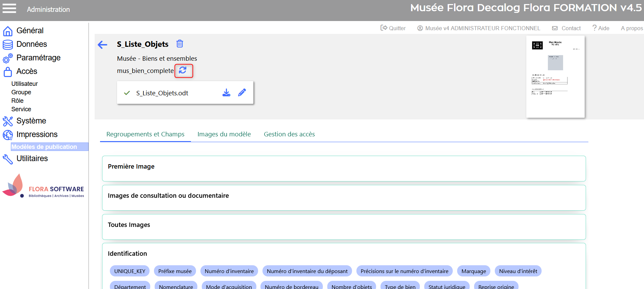
Task: Switch to Images du modèle tab
Action: [224, 134]
